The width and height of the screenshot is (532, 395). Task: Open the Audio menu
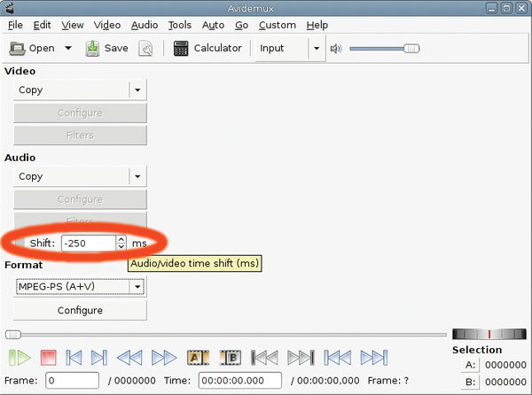[x=145, y=25]
